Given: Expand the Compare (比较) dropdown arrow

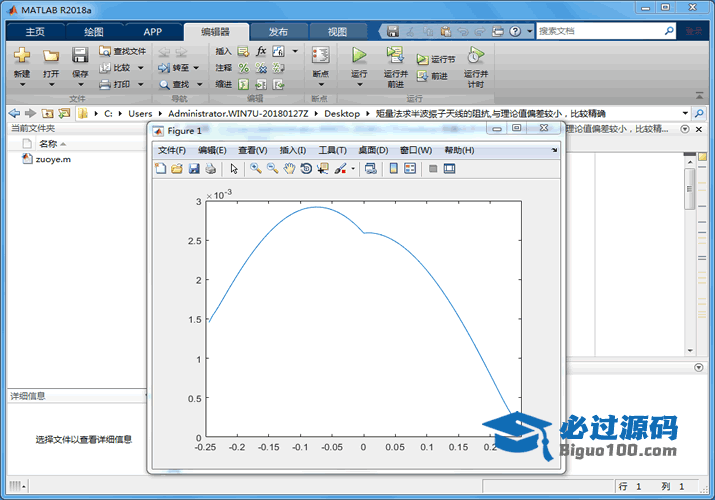Looking at the screenshot, I should click(141, 68).
